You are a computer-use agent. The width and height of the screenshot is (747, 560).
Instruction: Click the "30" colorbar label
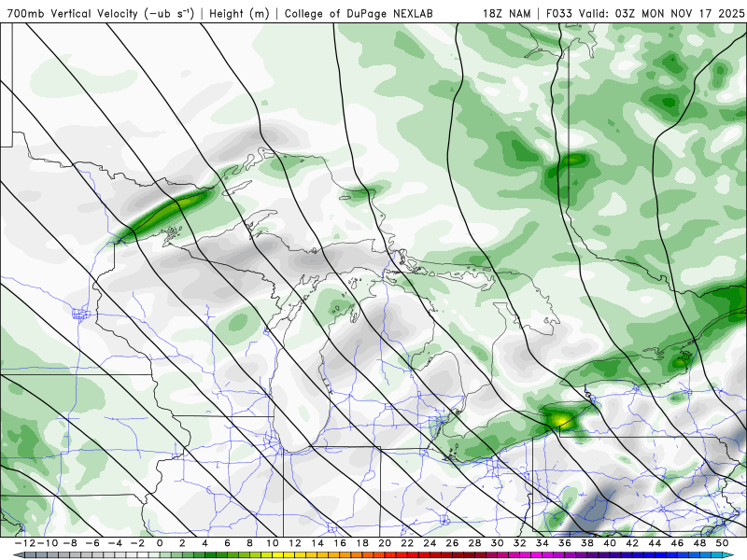498,543
